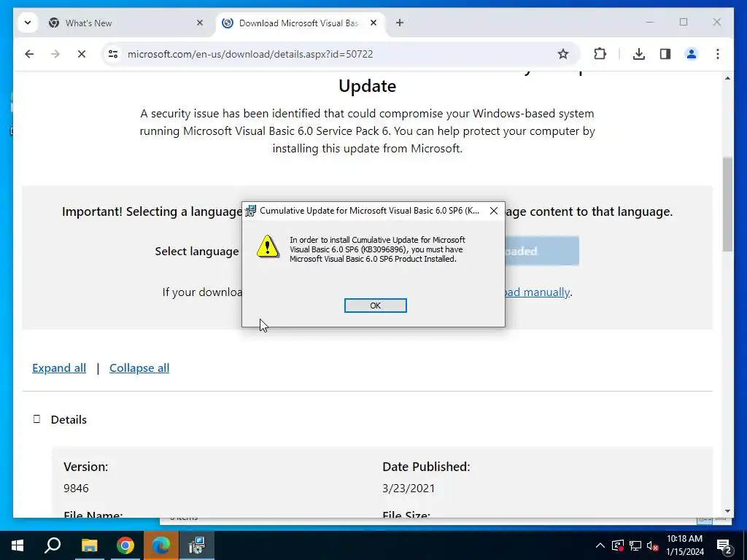The height and width of the screenshot is (560, 747).
Task: Minimize the Chrome window
Action: point(650,23)
